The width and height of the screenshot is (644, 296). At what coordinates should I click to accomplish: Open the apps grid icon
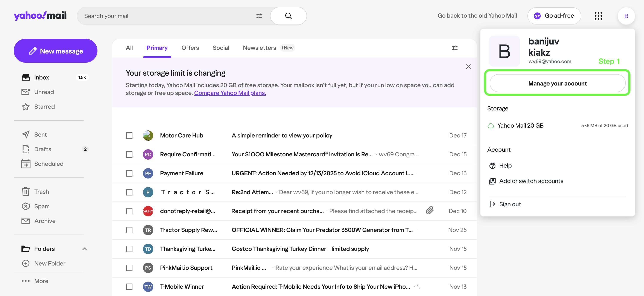click(598, 16)
